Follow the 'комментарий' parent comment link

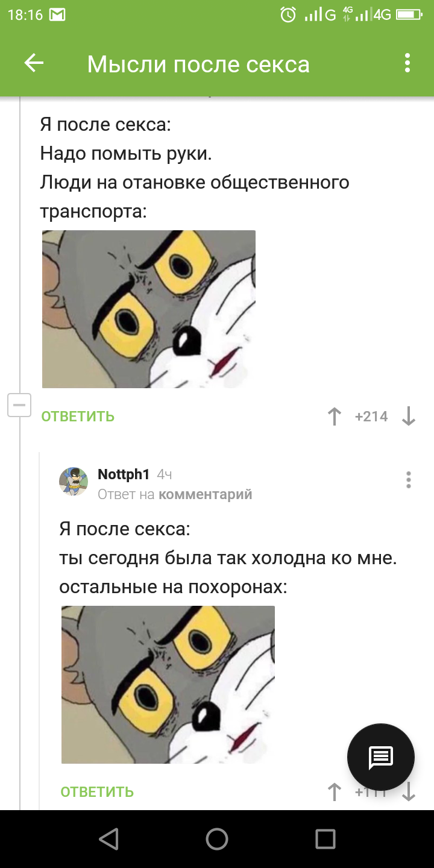[x=206, y=495]
